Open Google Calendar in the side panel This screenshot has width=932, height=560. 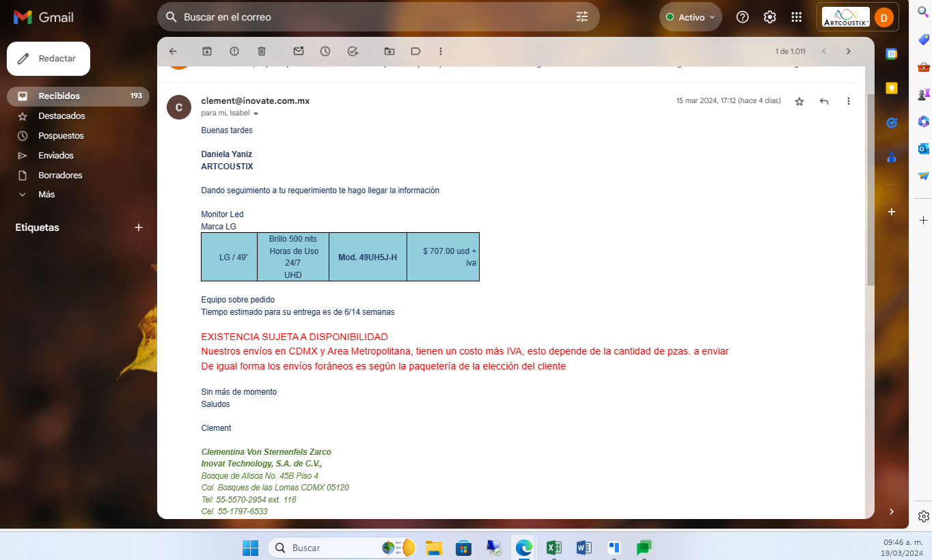click(x=892, y=53)
